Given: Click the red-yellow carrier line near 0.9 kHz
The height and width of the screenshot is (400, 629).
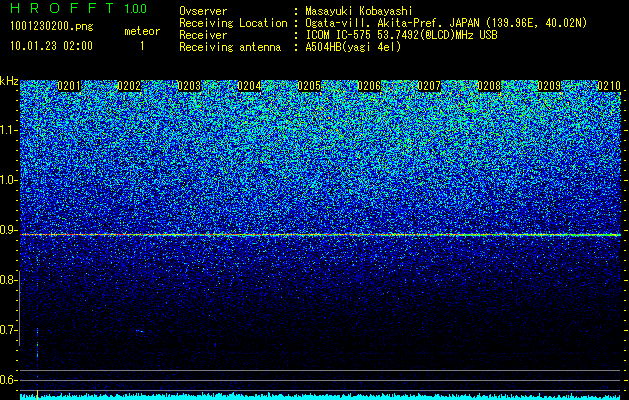Looking at the screenshot, I should 321,235.
